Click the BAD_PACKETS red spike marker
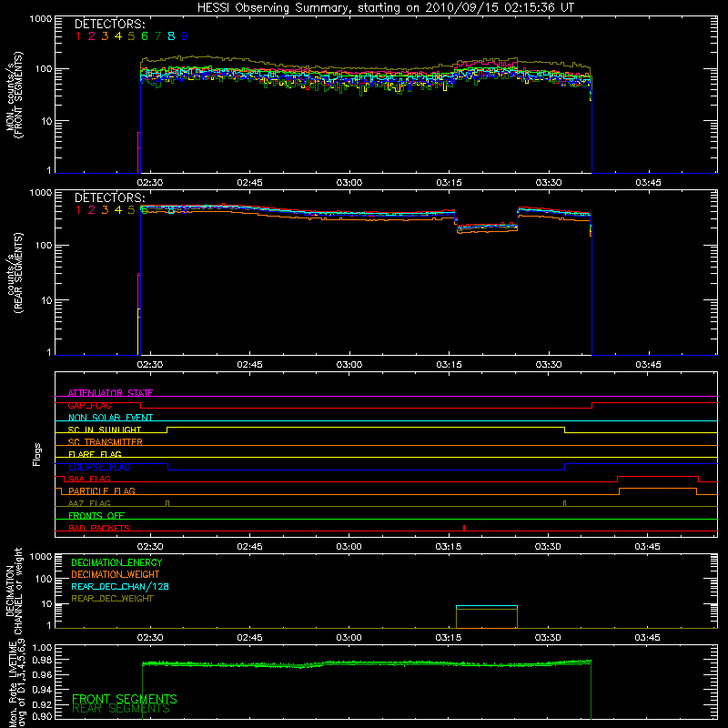The image size is (728, 728). pyautogui.click(x=464, y=528)
